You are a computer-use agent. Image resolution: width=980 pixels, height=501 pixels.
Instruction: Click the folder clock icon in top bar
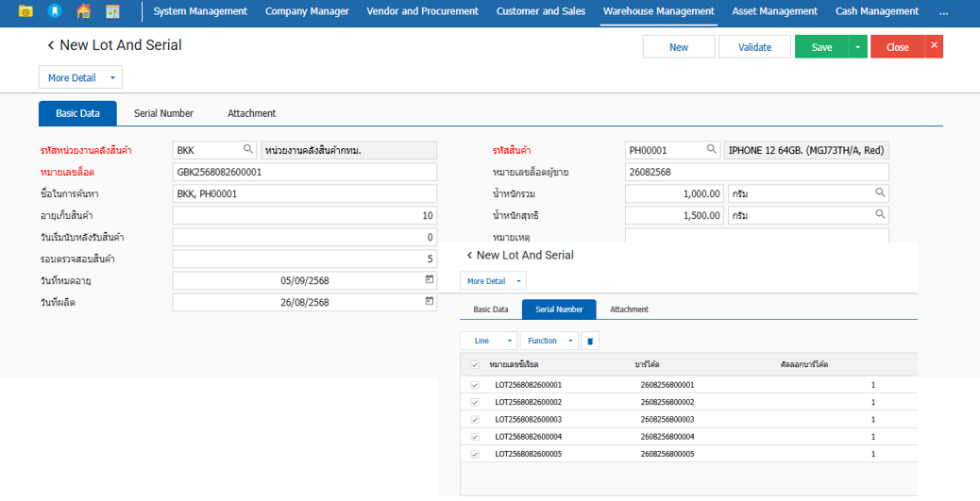[25, 11]
